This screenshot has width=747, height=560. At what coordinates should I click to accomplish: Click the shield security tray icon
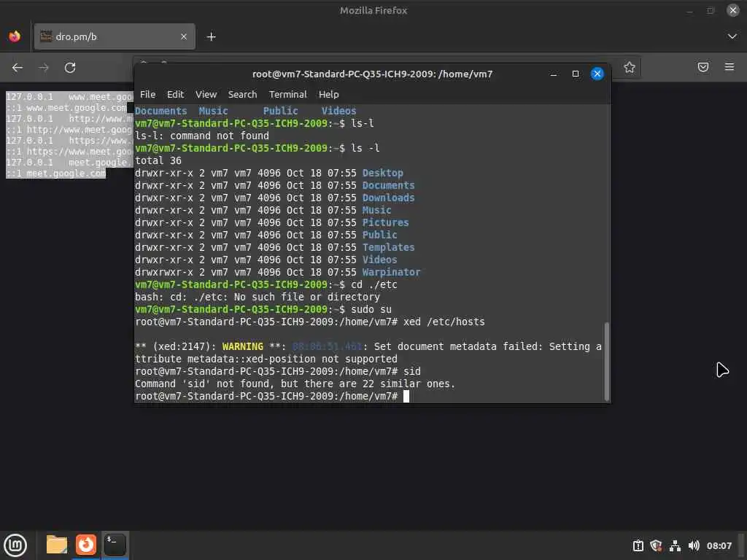(x=656, y=545)
